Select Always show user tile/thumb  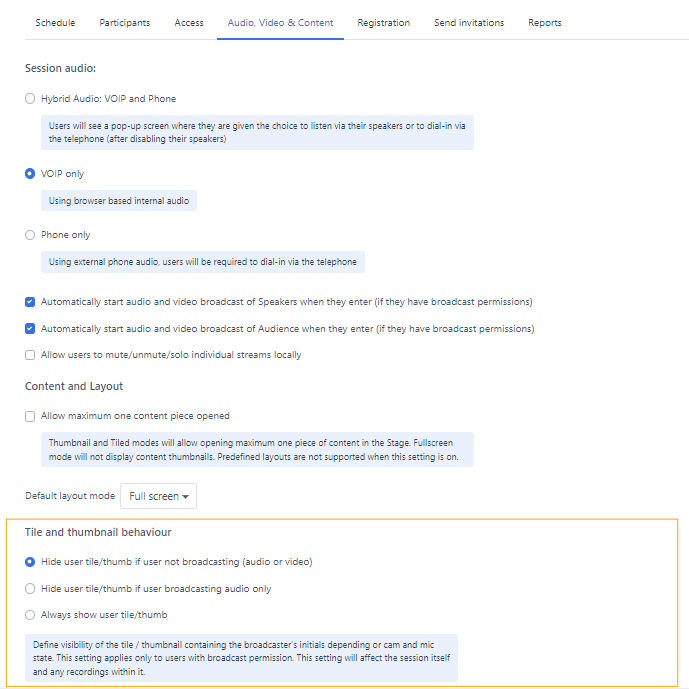click(30, 615)
